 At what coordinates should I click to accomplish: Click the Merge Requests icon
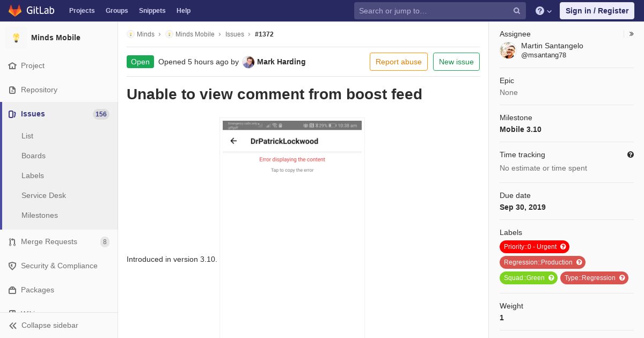pyautogui.click(x=12, y=242)
